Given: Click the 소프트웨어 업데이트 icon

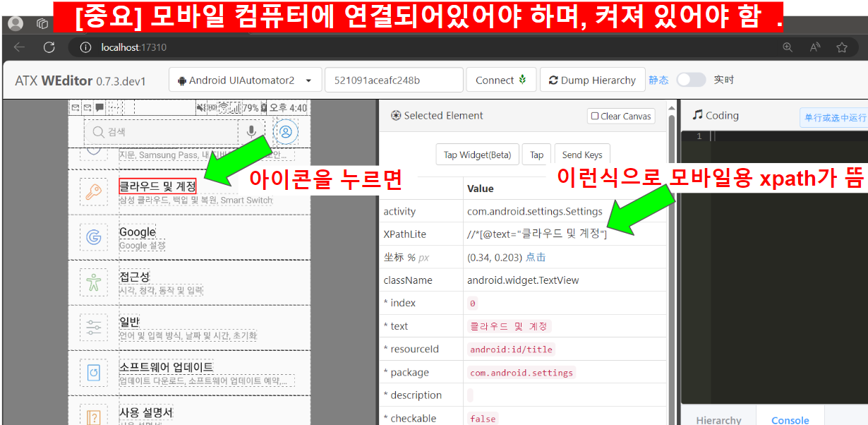Looking at the screenshot, I should point(94,372).
